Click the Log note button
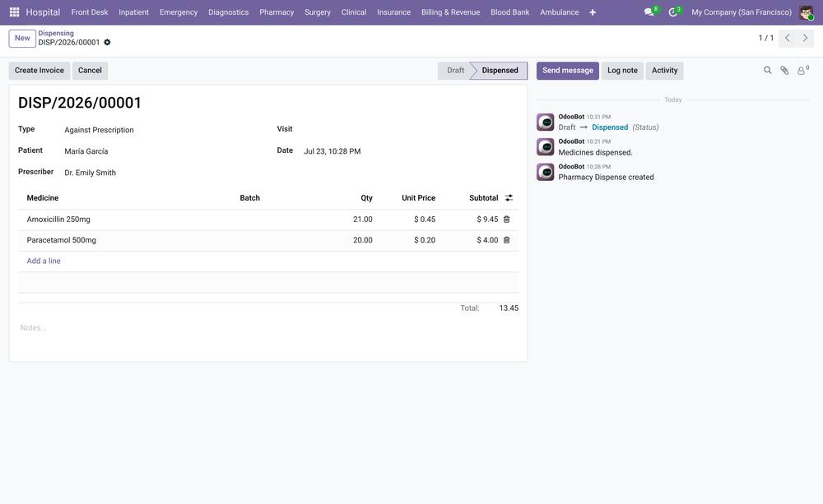Screen dimensions: 823x504 pyautogui.click(x=622, y=70)
